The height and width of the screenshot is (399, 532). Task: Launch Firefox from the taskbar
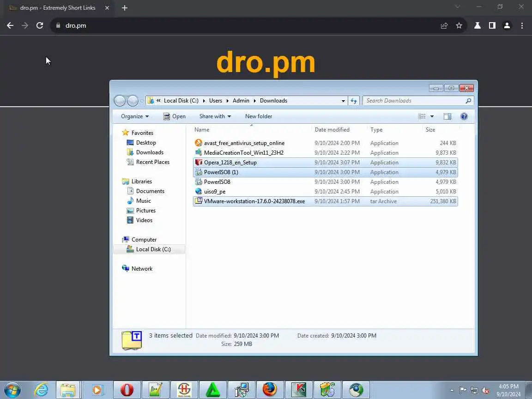tap(270, 390)
